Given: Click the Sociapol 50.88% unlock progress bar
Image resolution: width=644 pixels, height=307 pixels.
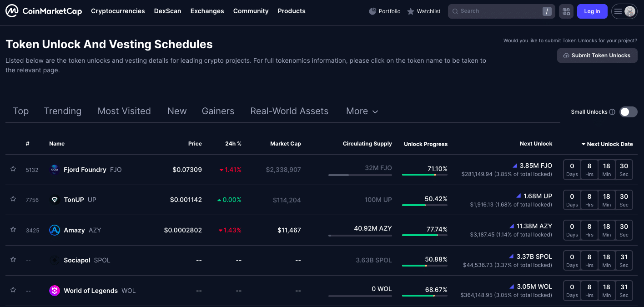Looking at the screenshot, I should pos(425,266).
